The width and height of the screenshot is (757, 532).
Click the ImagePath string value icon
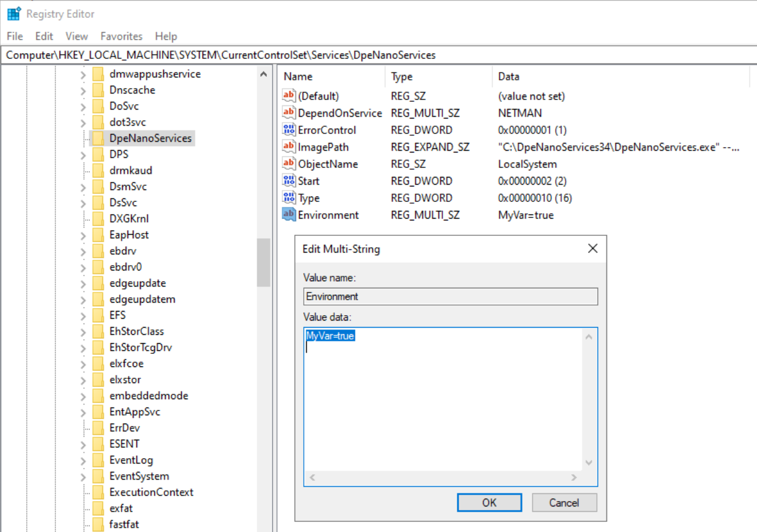[289, 147]
